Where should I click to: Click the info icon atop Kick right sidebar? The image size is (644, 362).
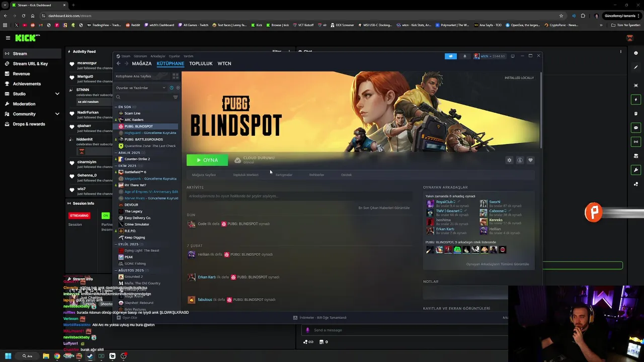pos(636,53)
